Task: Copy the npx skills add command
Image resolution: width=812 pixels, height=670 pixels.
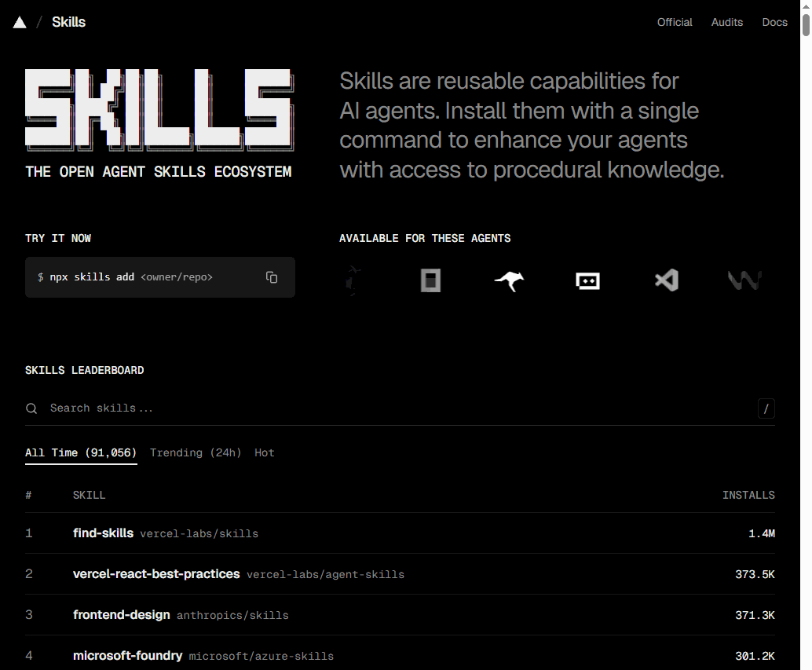Action: pyautogui.click(x=272, y=277)
